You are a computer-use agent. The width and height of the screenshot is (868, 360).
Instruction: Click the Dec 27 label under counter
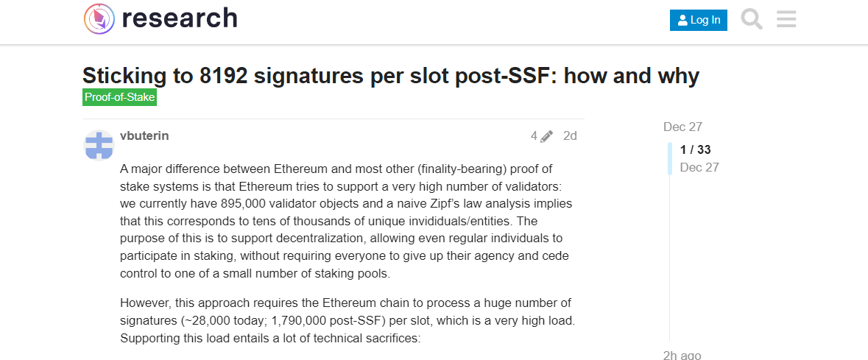click(x=699, y=167)
